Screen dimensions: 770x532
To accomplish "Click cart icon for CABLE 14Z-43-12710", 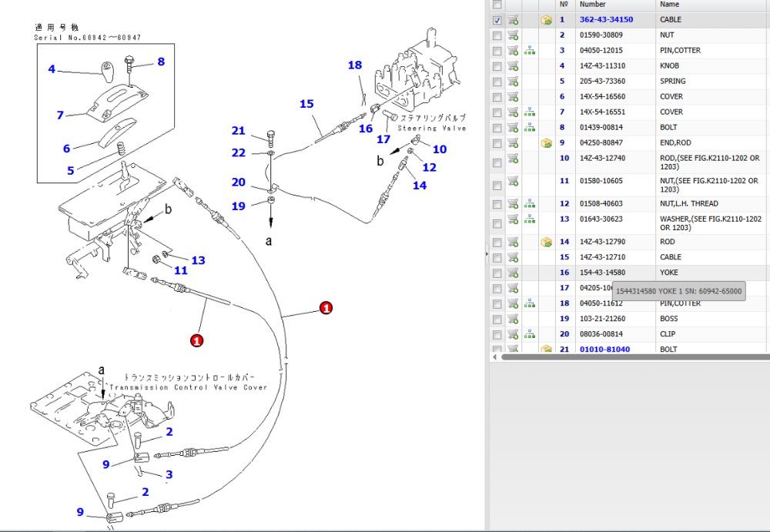I will click(x=513, y=257).
